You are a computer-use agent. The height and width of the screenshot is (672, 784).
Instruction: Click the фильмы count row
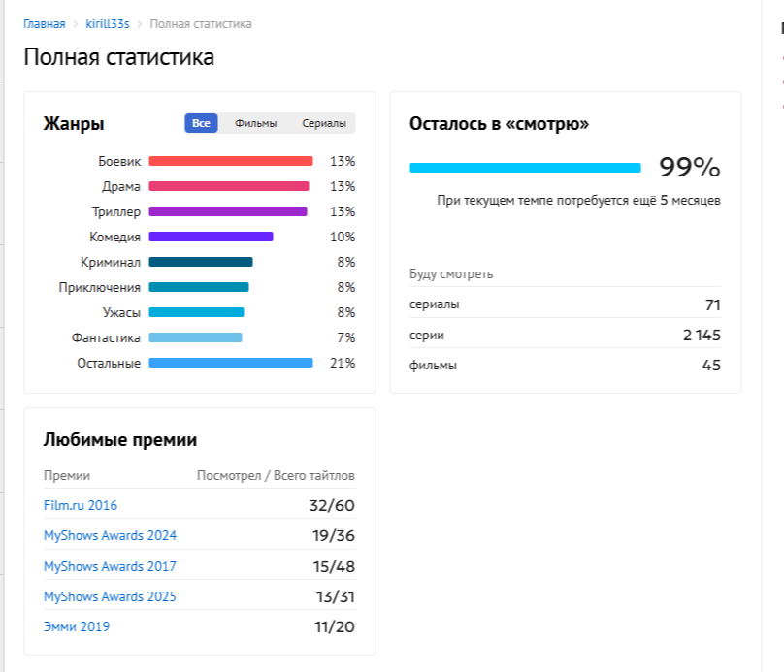[565, 365]
